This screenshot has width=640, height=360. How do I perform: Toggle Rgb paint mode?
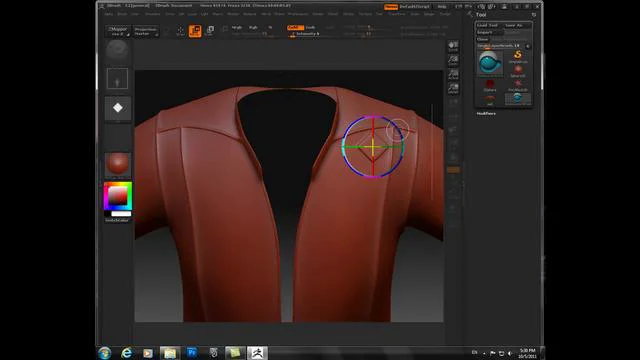click(253, 27)
